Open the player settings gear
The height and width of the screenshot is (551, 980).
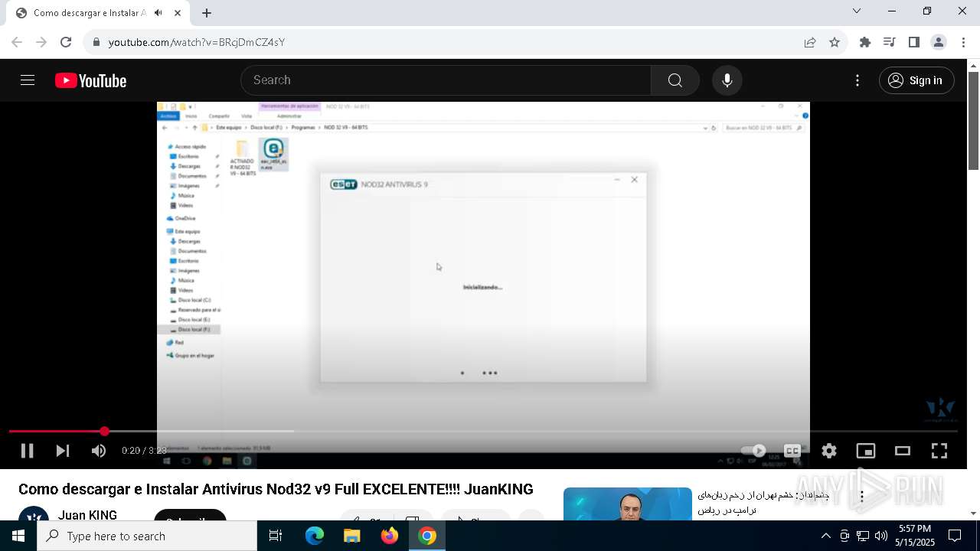coord(829,451)
